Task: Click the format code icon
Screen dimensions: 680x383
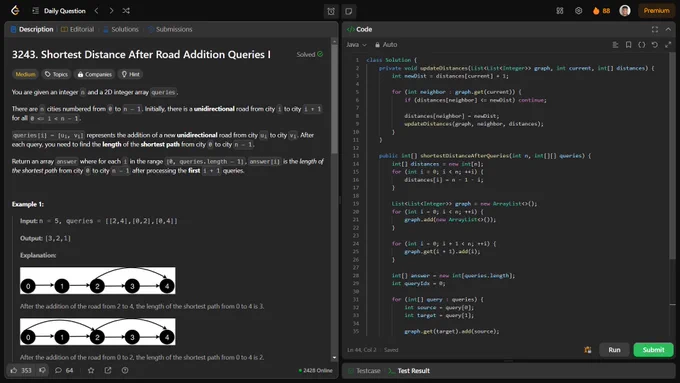Action: [x=615, y=45]
